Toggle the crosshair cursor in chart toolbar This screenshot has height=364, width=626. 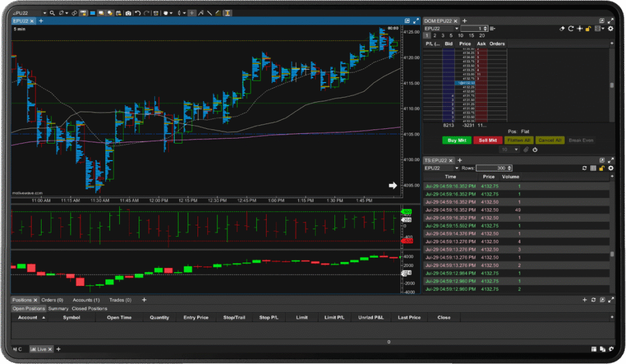coord(191,12)
